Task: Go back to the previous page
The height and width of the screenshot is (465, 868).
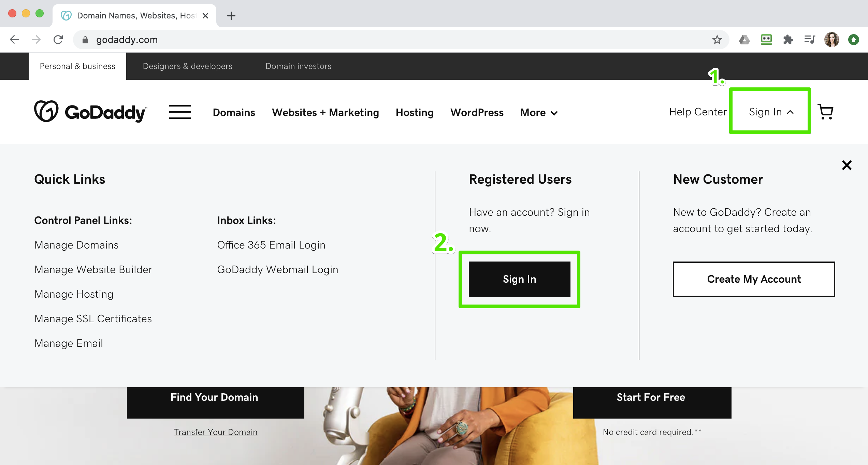Action: [14, 40]
